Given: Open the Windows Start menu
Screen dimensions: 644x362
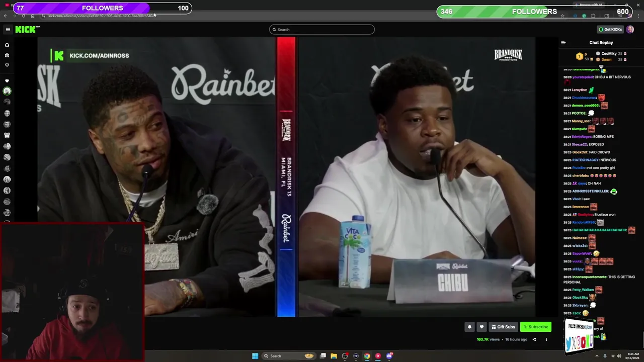Looking at the screenshot, I should point(255,356).
